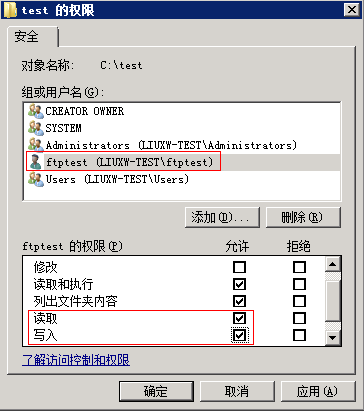Enable Allow checkbox for 修改
Screen dimensions: 364x411
[x=239, y=267]
